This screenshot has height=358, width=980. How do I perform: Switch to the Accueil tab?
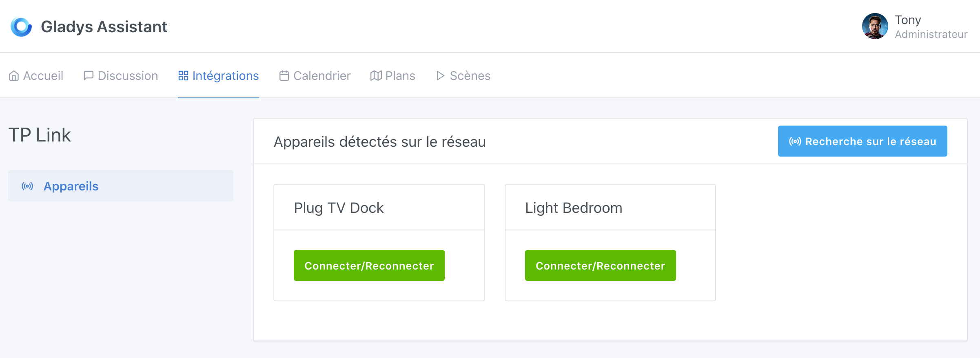[x=43, y=75]
